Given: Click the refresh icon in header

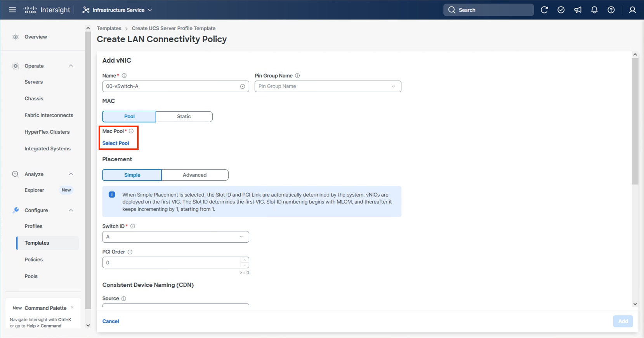Looking at the screenshot, I should tap(544, 10).
